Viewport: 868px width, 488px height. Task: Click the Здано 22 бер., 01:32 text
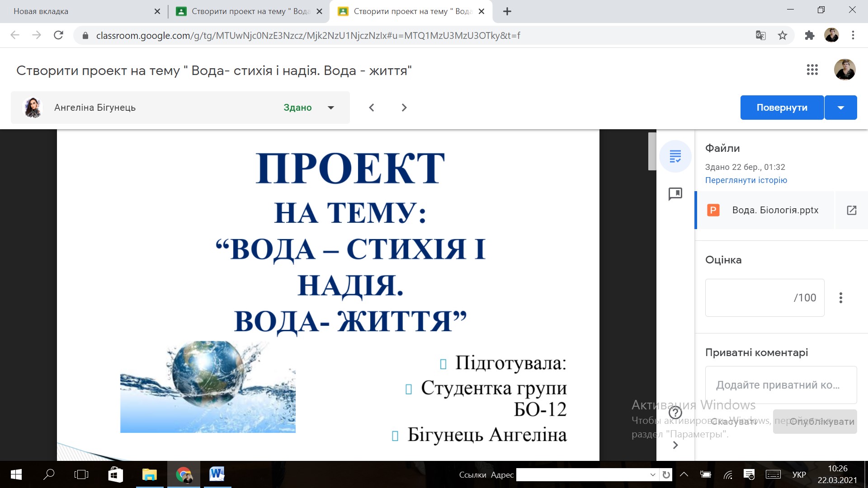click(x=745, y=167)
